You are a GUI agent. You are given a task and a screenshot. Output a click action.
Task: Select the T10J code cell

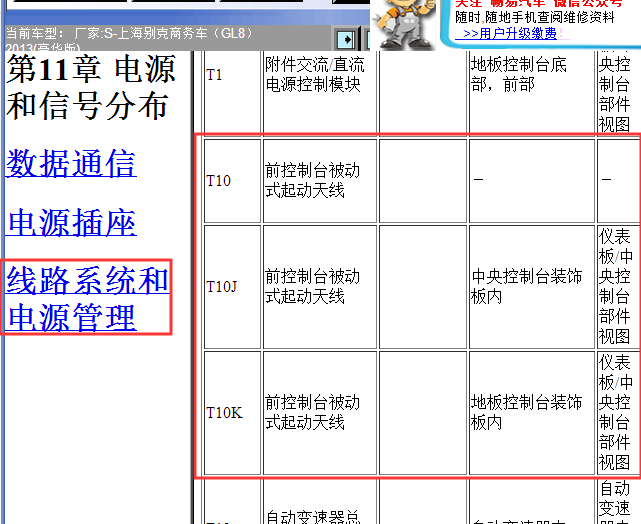tap(232, 287)
